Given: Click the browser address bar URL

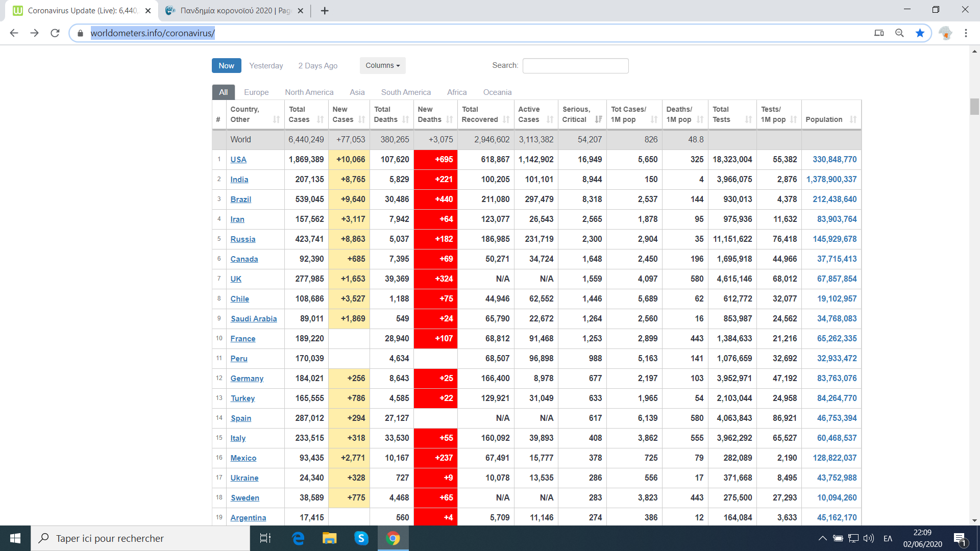Looking at the screenshot, I should click(153, 33).
